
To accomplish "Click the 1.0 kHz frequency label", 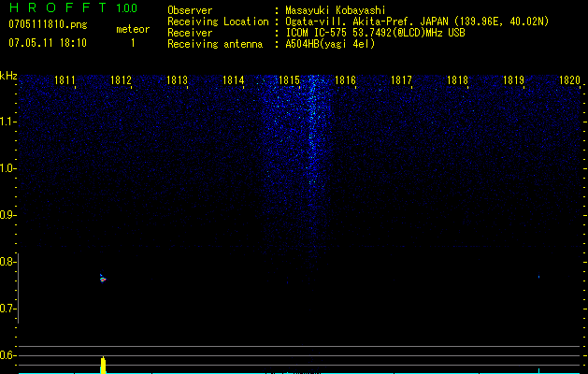I will tap(7, 168).
